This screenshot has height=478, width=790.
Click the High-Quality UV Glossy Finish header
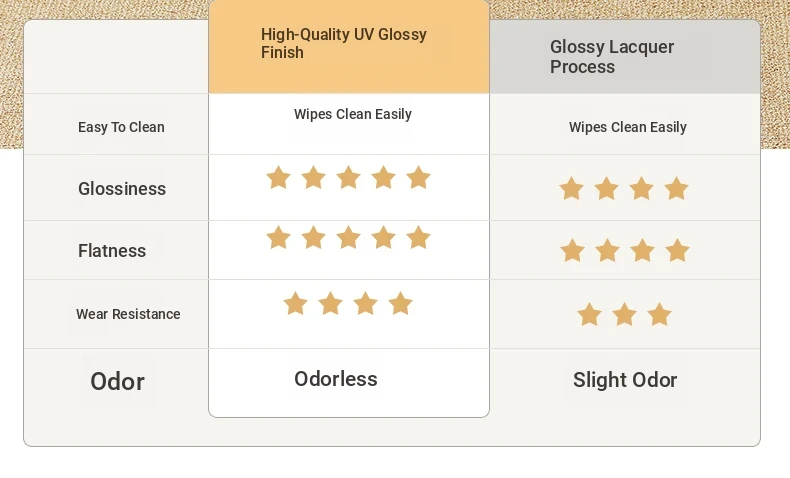344,43
